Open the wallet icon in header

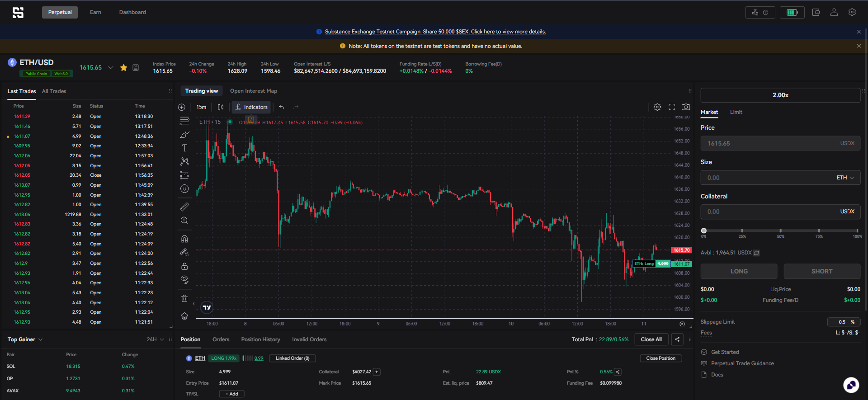(x=816, y=12)
